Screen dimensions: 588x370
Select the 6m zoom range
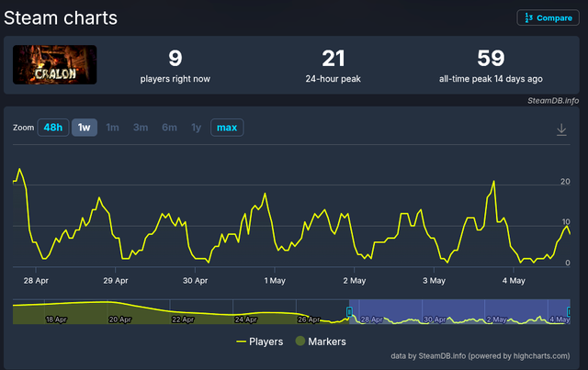coord(169,128)
